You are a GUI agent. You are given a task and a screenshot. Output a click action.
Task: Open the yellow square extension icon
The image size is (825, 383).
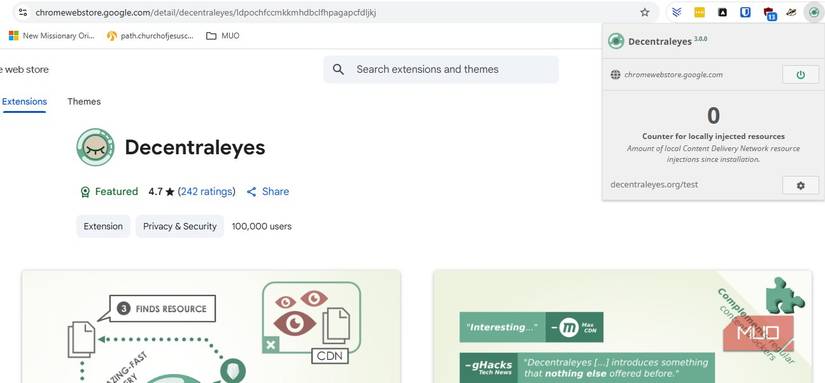[699, 12]
